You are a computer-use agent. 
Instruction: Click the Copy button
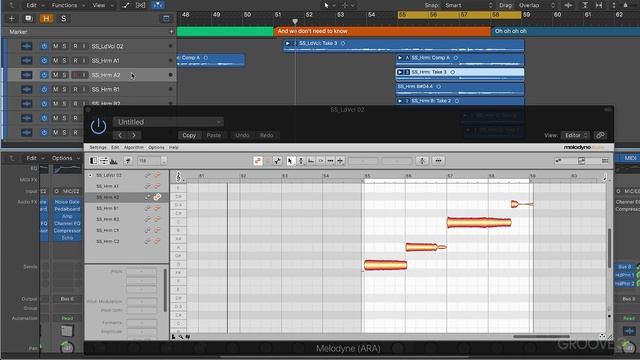click(x=189, y=135)
